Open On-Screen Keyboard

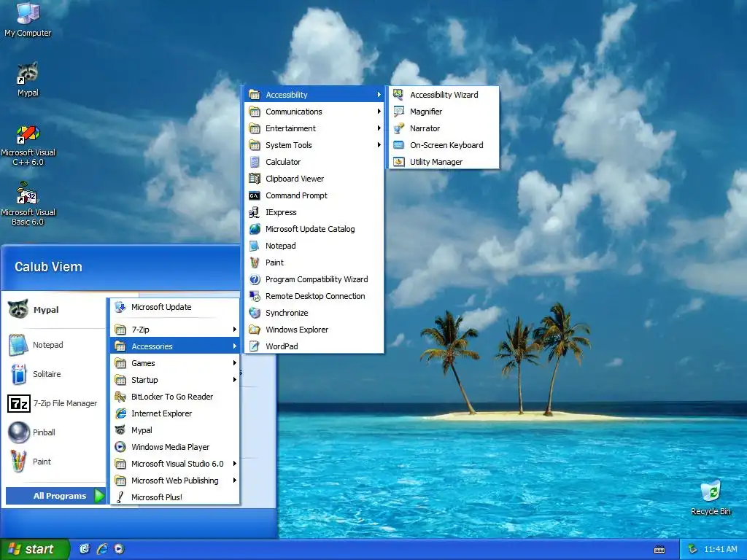click(x=444, y=145)
